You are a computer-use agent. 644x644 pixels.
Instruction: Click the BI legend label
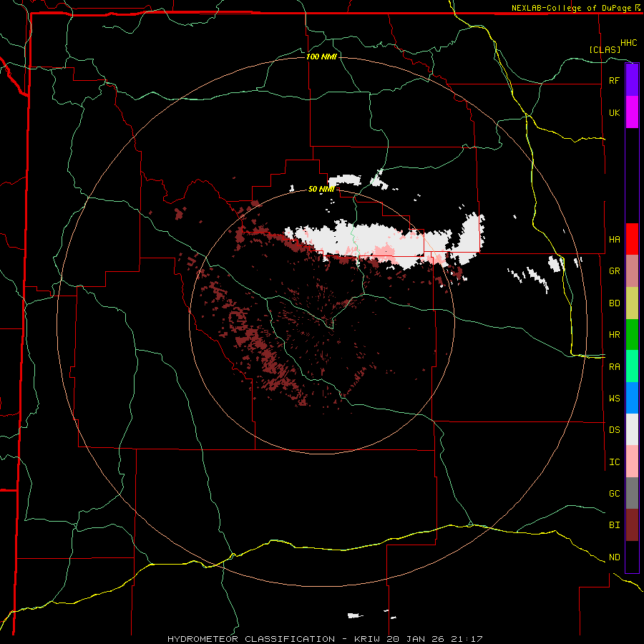coord(614,525)
